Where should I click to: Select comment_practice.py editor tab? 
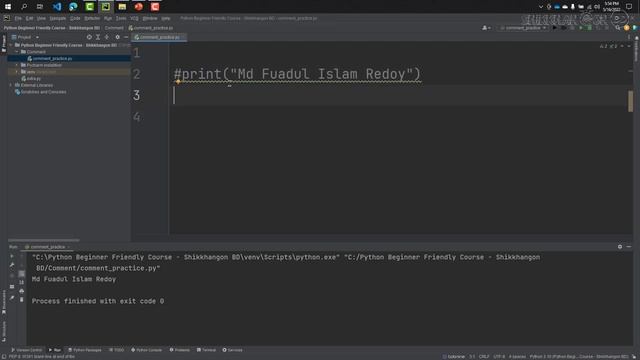click(x=159, y=37)
